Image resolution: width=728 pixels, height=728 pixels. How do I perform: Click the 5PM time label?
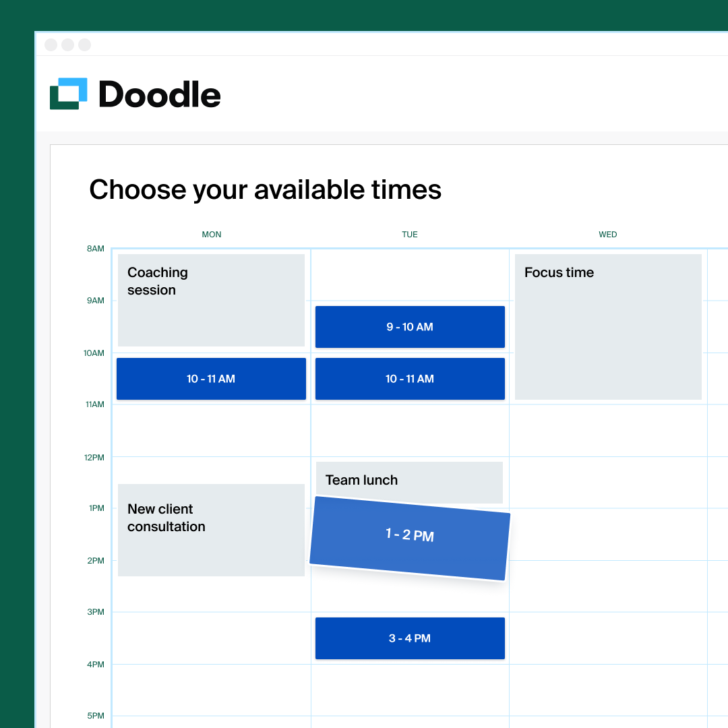(96, 716)
